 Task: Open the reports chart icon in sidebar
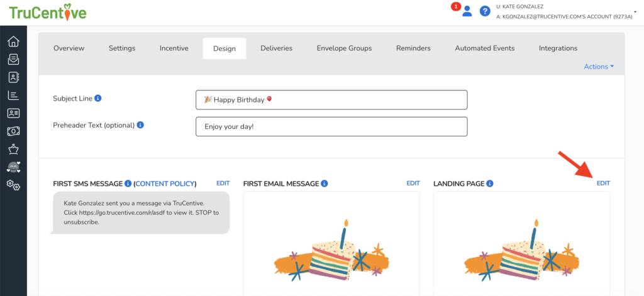point(13,96)
